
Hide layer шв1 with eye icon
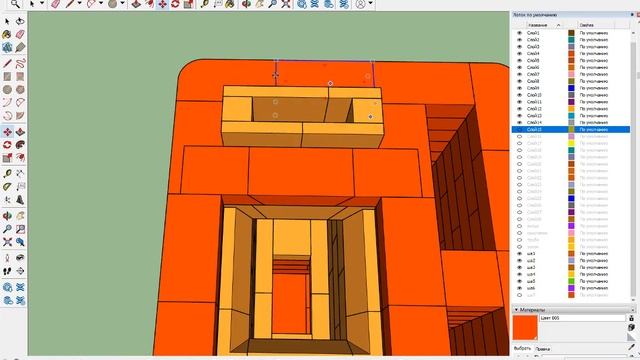point(519,254)
